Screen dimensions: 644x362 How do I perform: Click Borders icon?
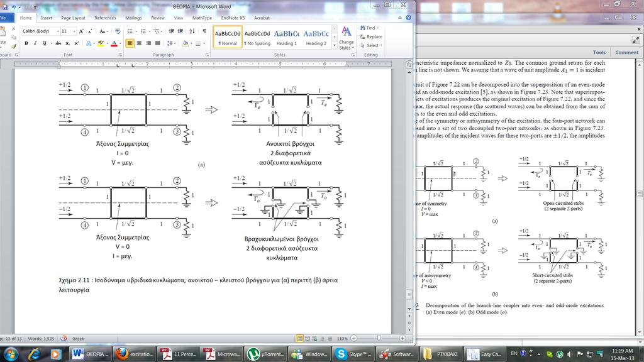click(198, 43)
